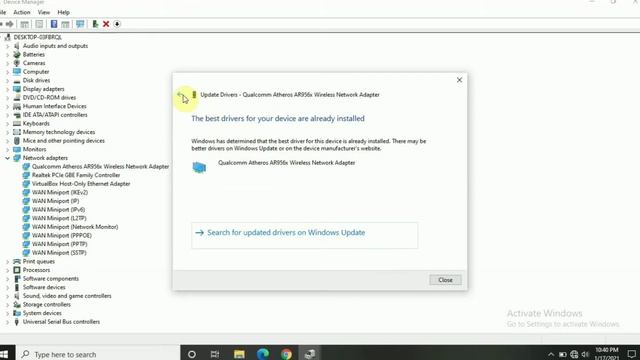Open the volume tray icon
640x360 pixels.
tap(585, 354)
